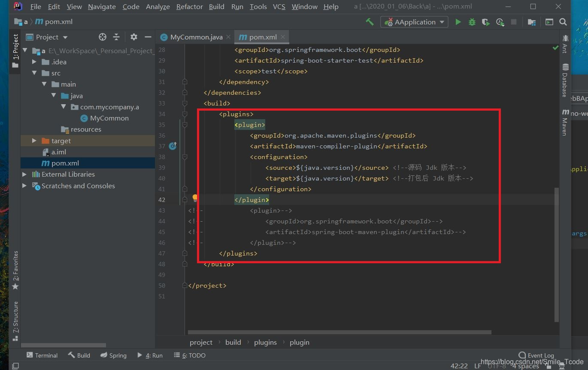The width and height of the screenshot is (588, 370).
Task: Click the Search Everywhere magnifier icon
Action: pos(563,22)
